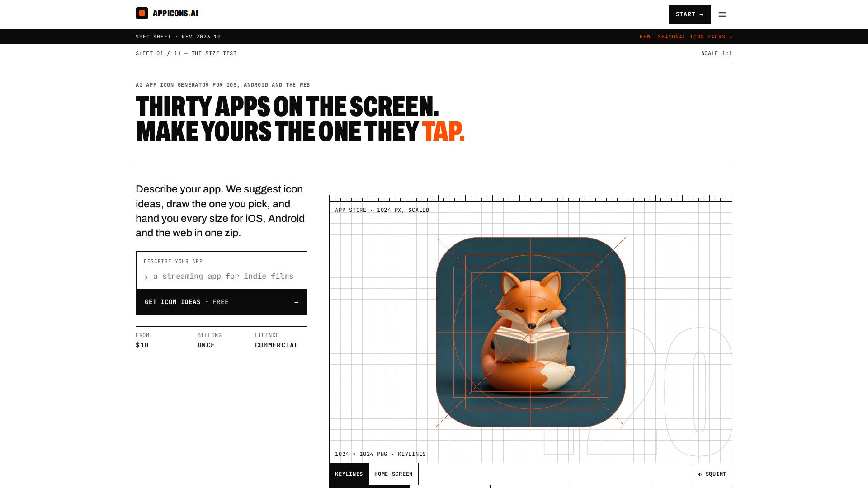The width and height of the screenshot is (868, 488).
Task: Click the orange 'TAP.' headline word
Action: coord(443,131)
